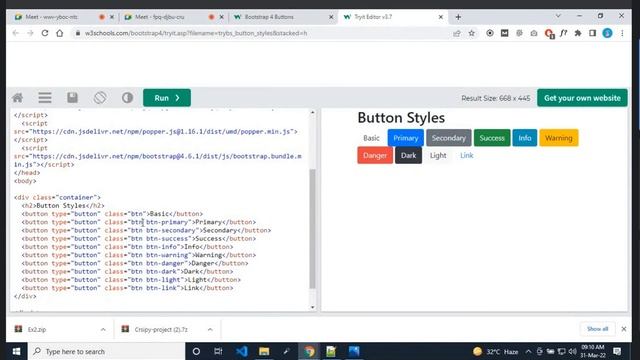Click the Basic button in result
640x360 pixels.
[371, 138]
